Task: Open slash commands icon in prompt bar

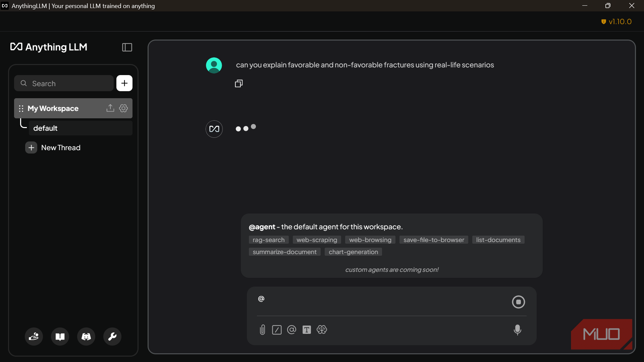Action: click(x=277, y=330)
